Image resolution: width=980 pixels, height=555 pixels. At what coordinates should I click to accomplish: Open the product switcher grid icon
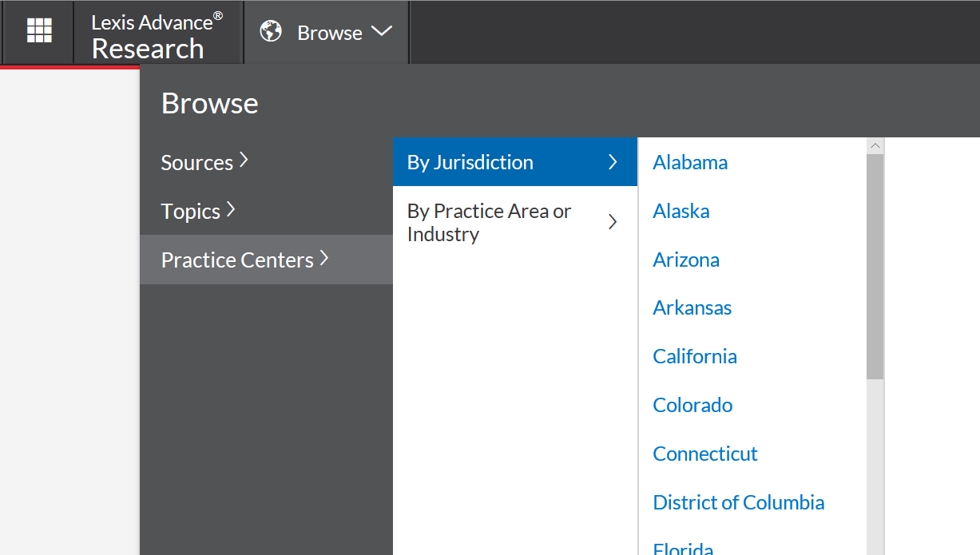coord(39,31)
